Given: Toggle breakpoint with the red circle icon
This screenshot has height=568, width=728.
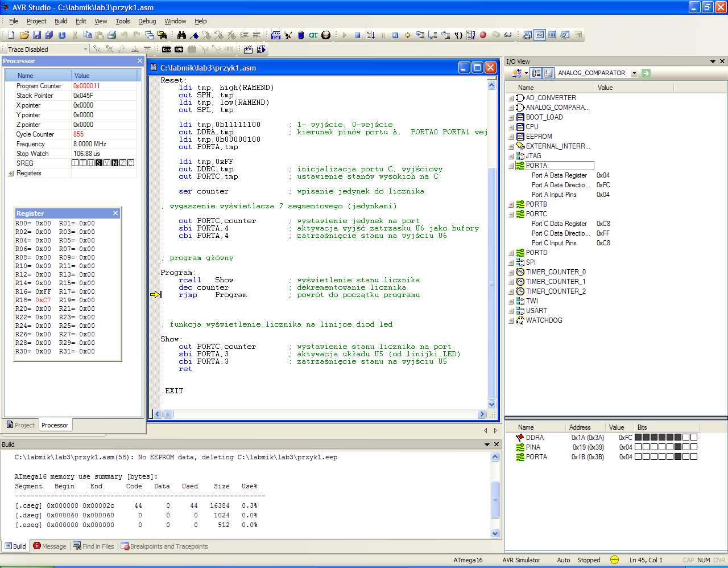Looking at the screenshot, I should [x=483, y=35].
